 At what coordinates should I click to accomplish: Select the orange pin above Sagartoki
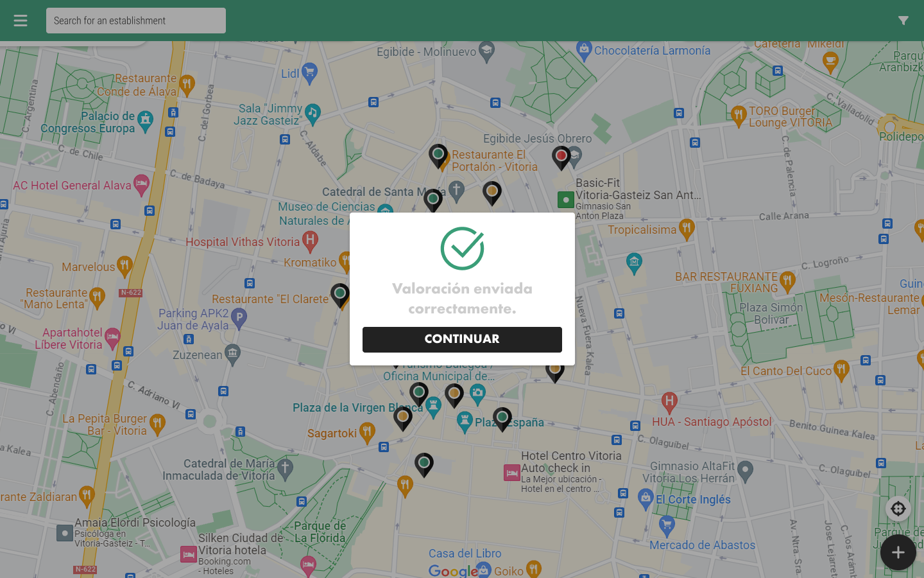(x=403, y=419)
